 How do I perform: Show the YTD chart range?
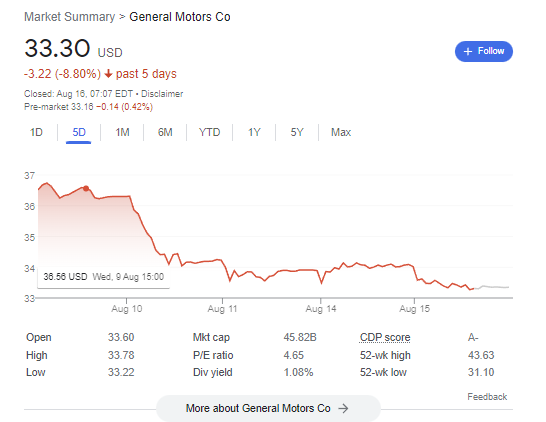[x=209, y=132]
